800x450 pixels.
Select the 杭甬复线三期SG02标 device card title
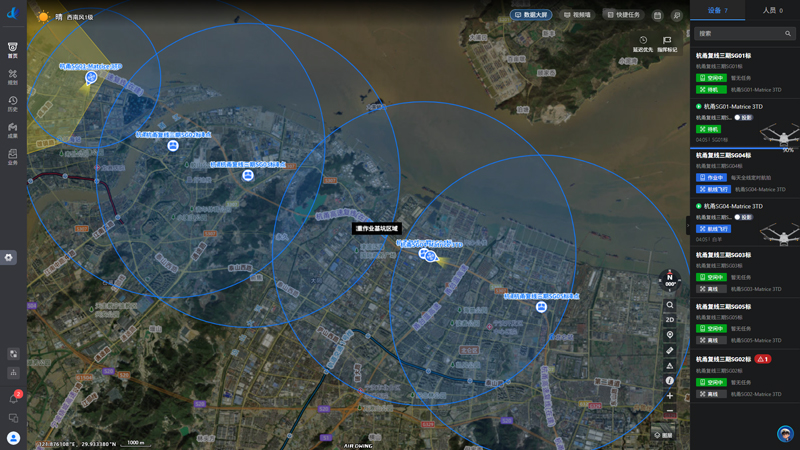[x=723, y=359]
